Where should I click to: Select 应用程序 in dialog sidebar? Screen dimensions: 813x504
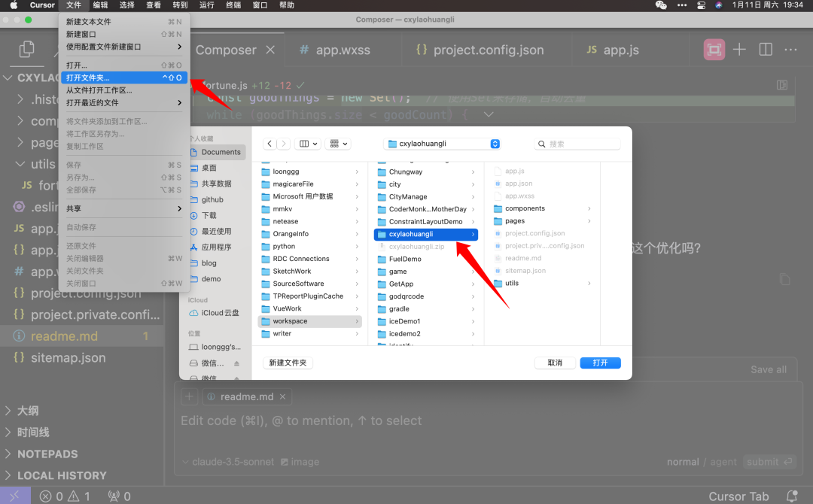[x=216, y=247]
